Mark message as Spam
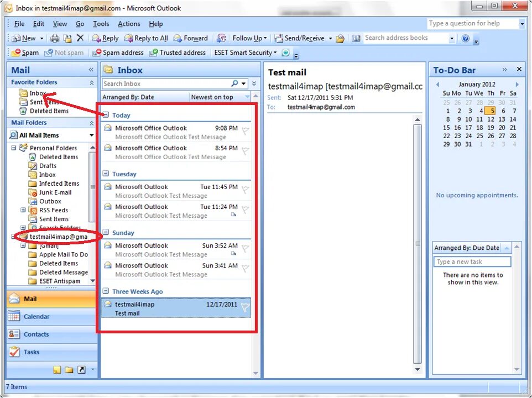 click(x=25, y=53)
